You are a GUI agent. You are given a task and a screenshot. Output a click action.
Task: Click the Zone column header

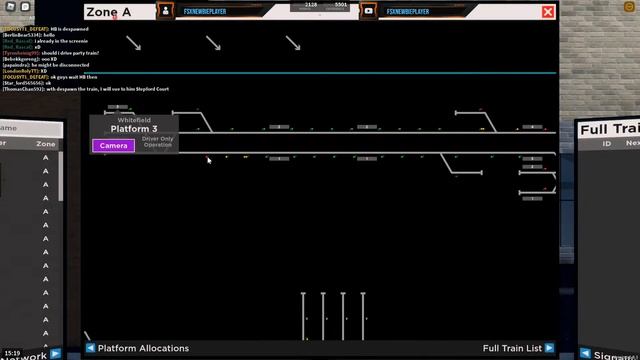(x=46, y=144)
